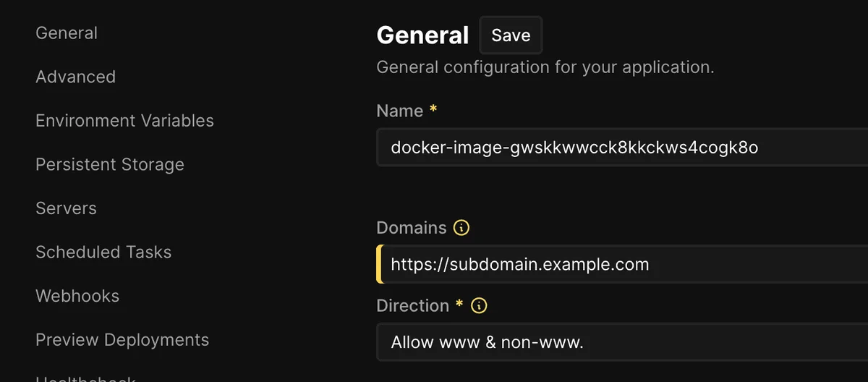Open the Environment Variables section
The height and width of the screenshot is (382, 868).
124,121
